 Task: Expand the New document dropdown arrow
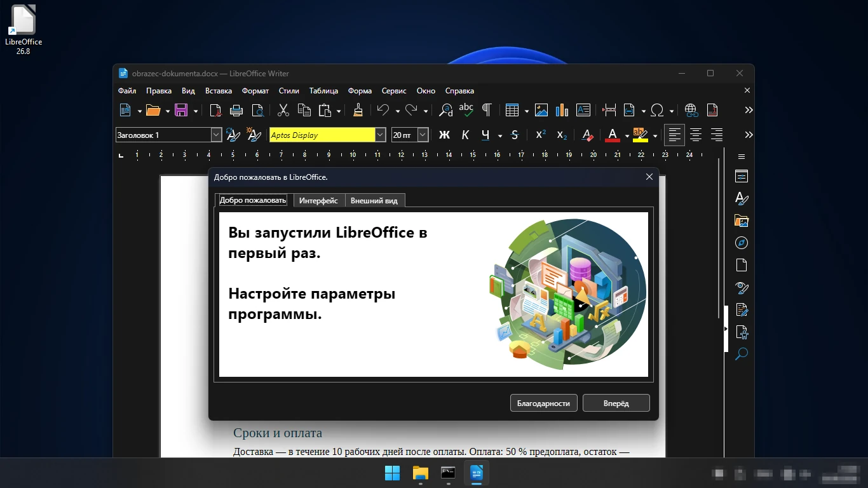139,111
